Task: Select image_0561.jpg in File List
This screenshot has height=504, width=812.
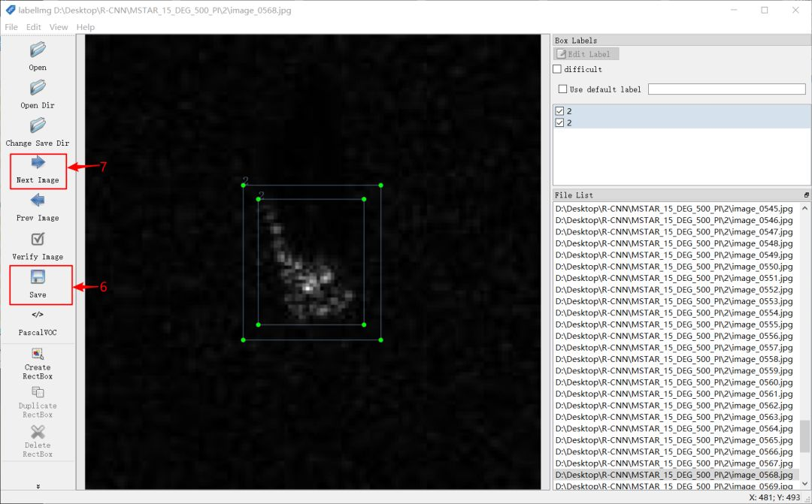Action: [x=674, y=394]
